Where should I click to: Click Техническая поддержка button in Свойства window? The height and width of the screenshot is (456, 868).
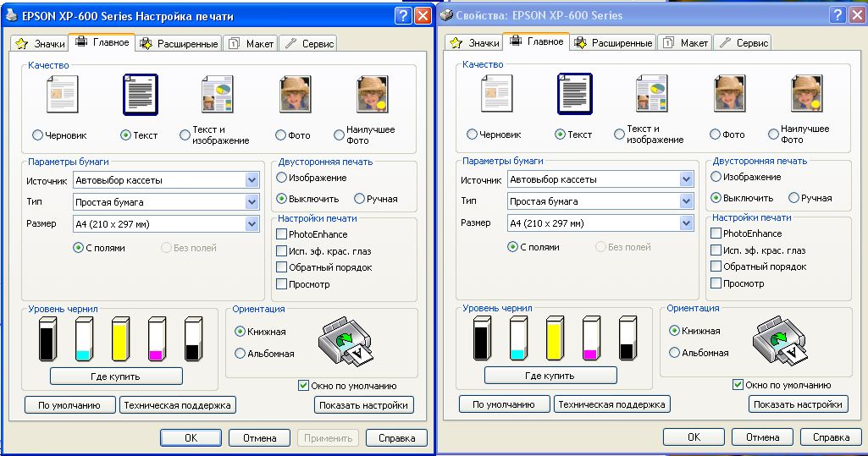[x=611, y=404]
